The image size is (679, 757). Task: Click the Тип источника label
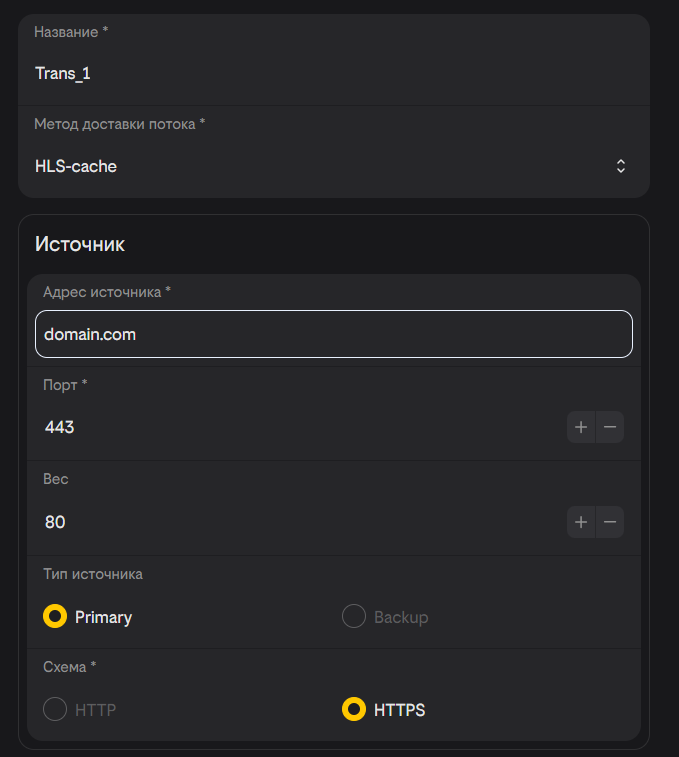tap(92, 574)
